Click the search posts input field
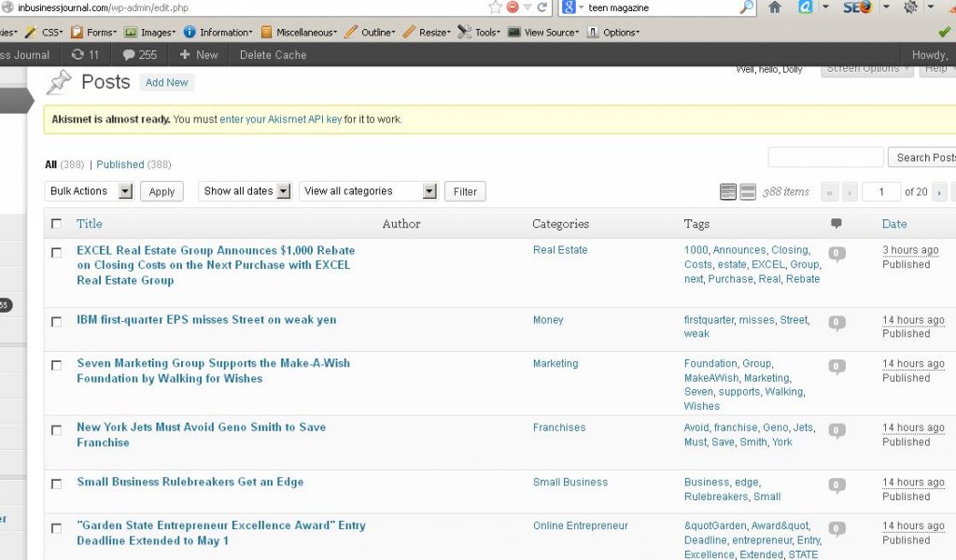The width and height of the screenshot is (956, 560). 825,157
